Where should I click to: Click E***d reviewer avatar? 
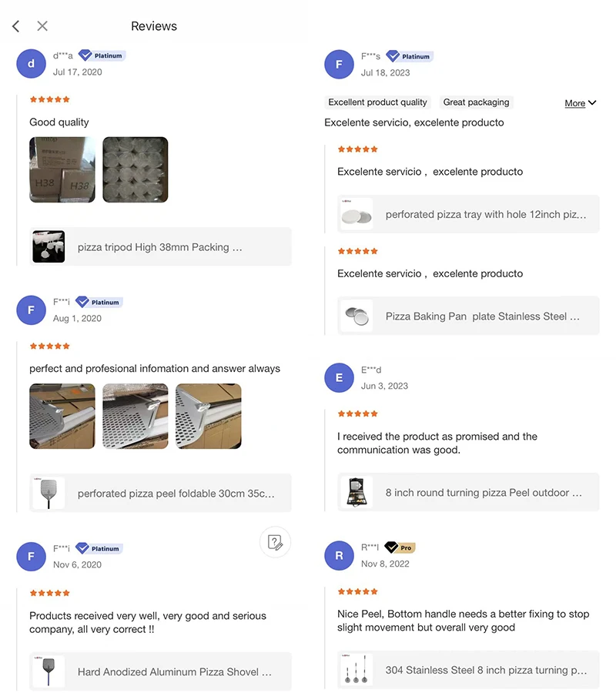[339, 378]
